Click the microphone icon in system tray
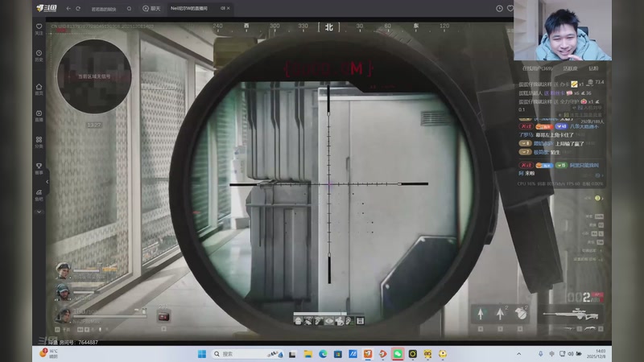The image size is (644, 362). (541, 354)
